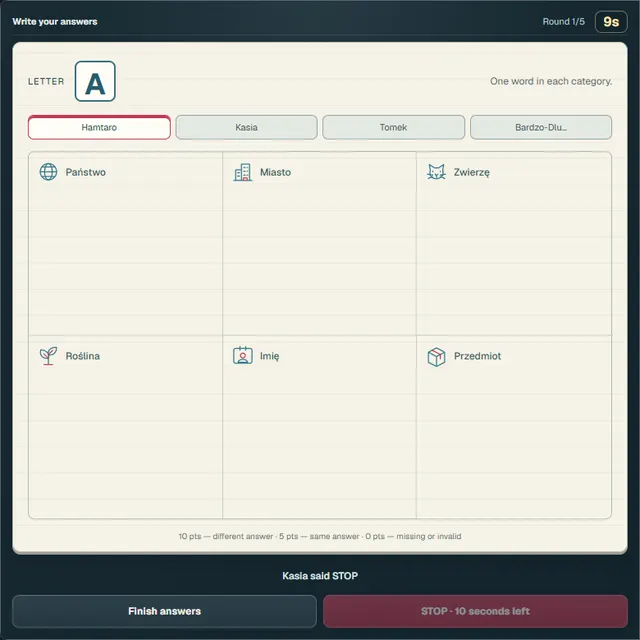This screenshot has width=640, height=640.
Task: Click the STOP 10 seconds left button
Action: pos(476,611)
